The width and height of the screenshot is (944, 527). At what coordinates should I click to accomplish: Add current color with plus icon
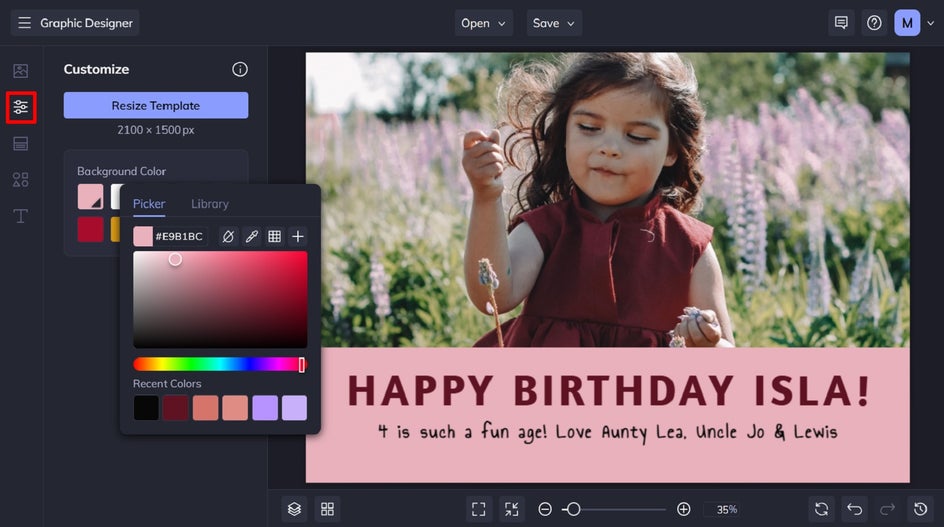click(x=297, y=236)
